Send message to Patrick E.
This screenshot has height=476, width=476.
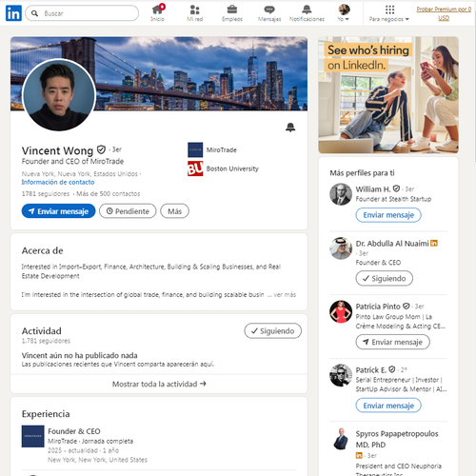[x=388, y=406]
